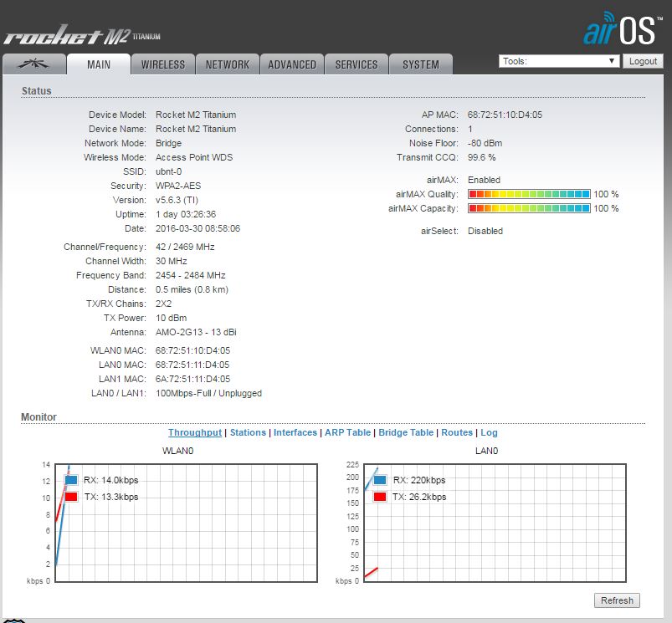Select the Version value v5.6.3 (TI)
This screenshot has width=672, height=623.
(177, 200)
